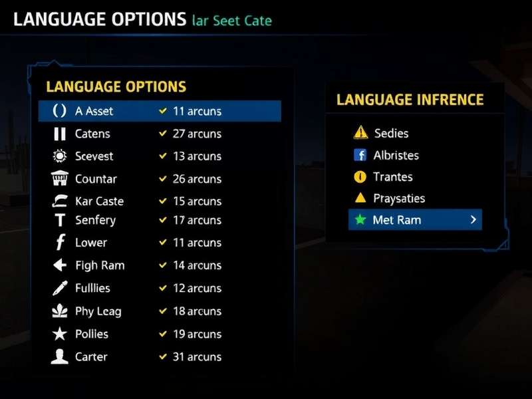The height and width of the screenshot is (399, 532).
Task: Click the pause bars icon beside Catens
Action: 59,134
